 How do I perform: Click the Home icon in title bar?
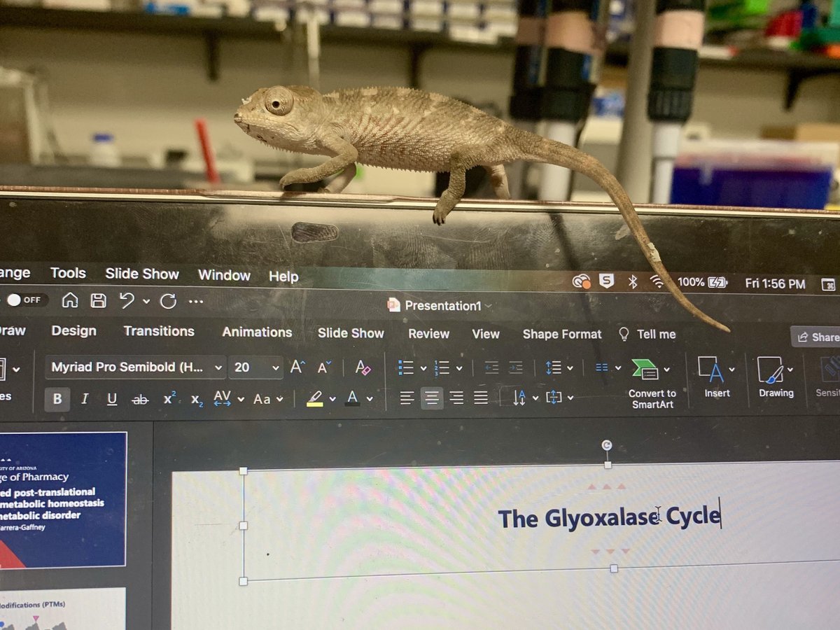pyautogui.click(x=70, y=300)
